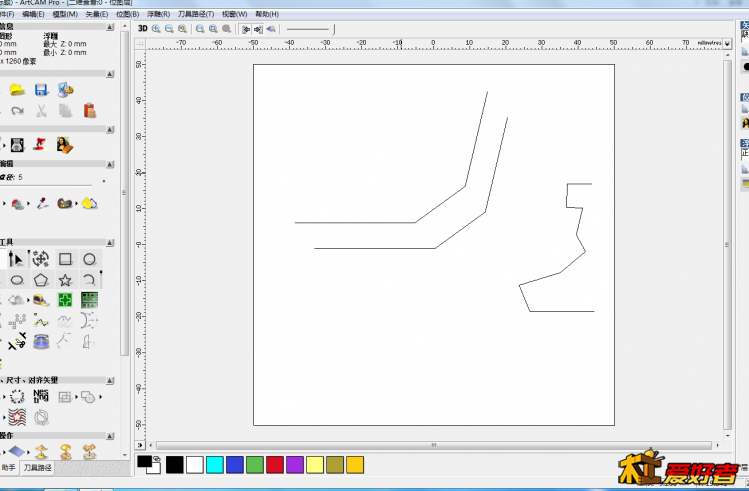Toggle the second bitmap-vector view button
Screen dimensions: 749x491
pos(258,29)
